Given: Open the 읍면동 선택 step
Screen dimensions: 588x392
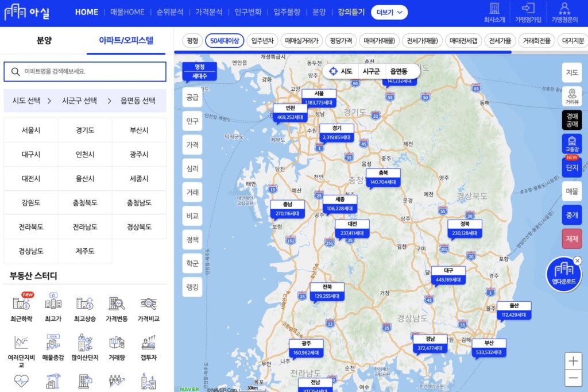Looking at the screenshot, I should (x=138, y=101).
